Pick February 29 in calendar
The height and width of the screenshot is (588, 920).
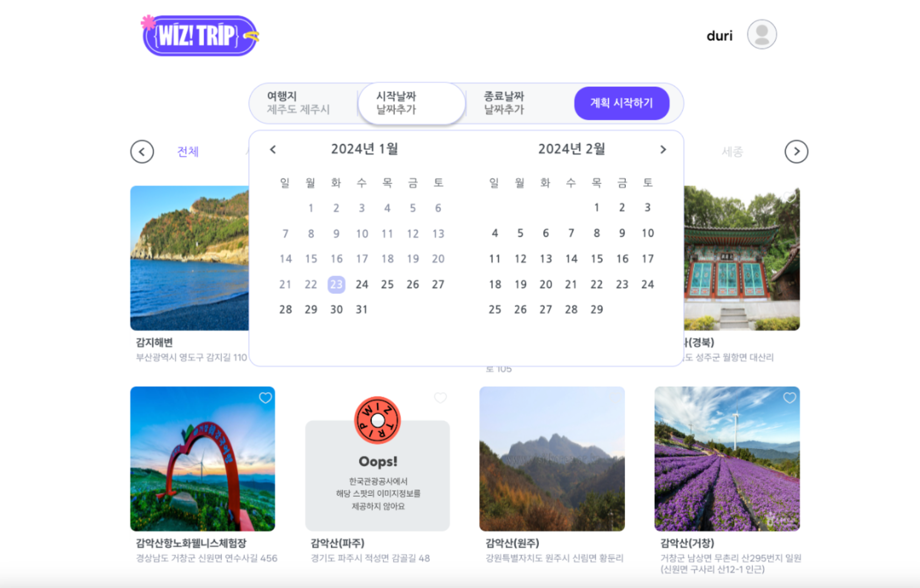coord(596,310)
